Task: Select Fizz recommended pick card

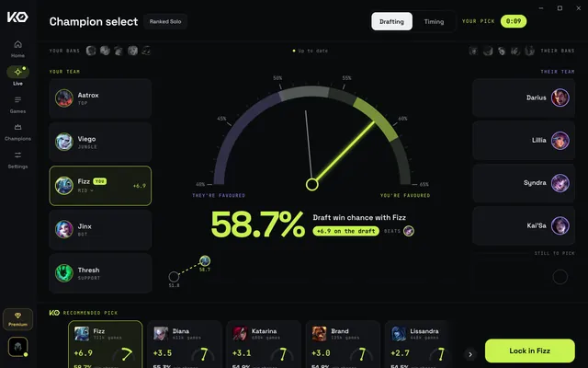Action: coord(106,344)
